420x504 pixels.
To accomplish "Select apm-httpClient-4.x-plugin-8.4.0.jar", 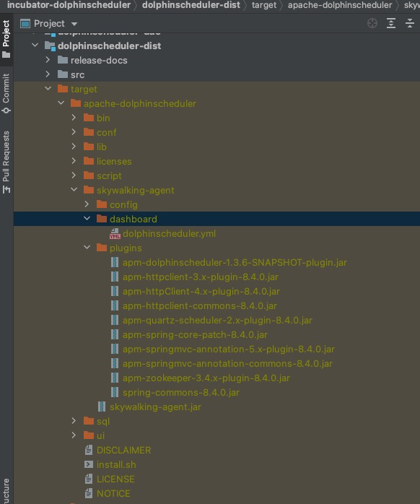I will (x=201, y=292).
